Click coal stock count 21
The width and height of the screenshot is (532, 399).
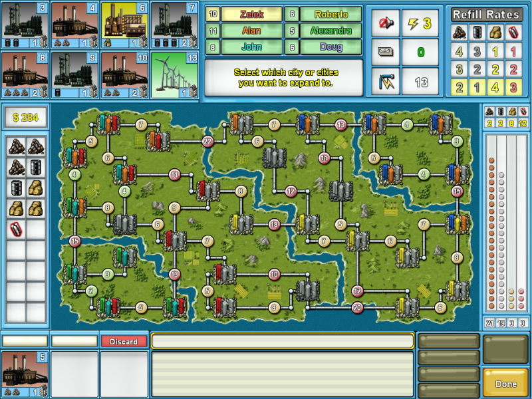click(x=489, y=323)
